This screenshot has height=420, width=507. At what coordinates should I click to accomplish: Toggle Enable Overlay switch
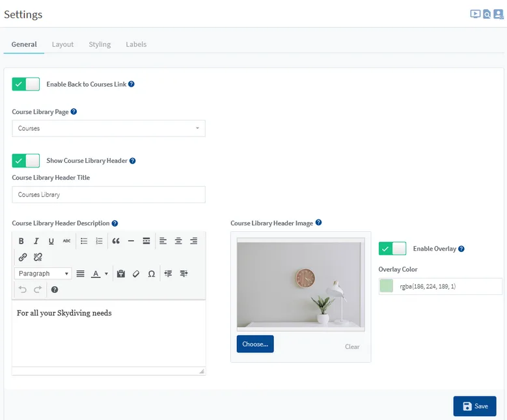(392, 249)
